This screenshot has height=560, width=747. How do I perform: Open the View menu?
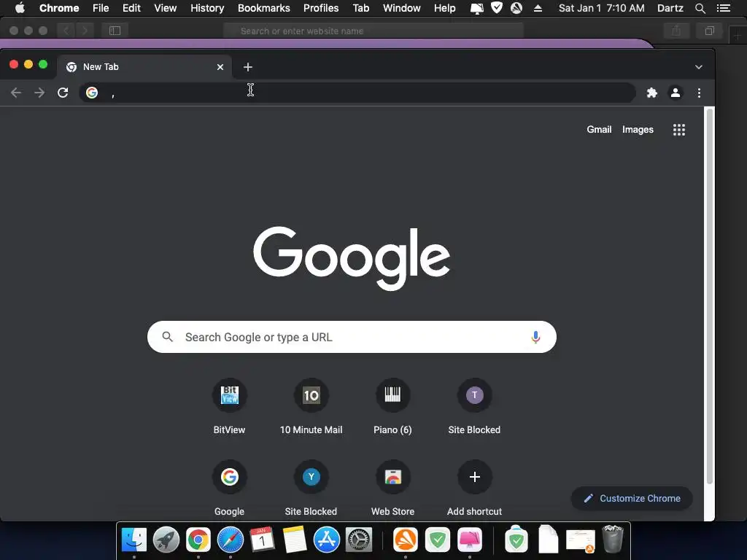coord(166,8)
